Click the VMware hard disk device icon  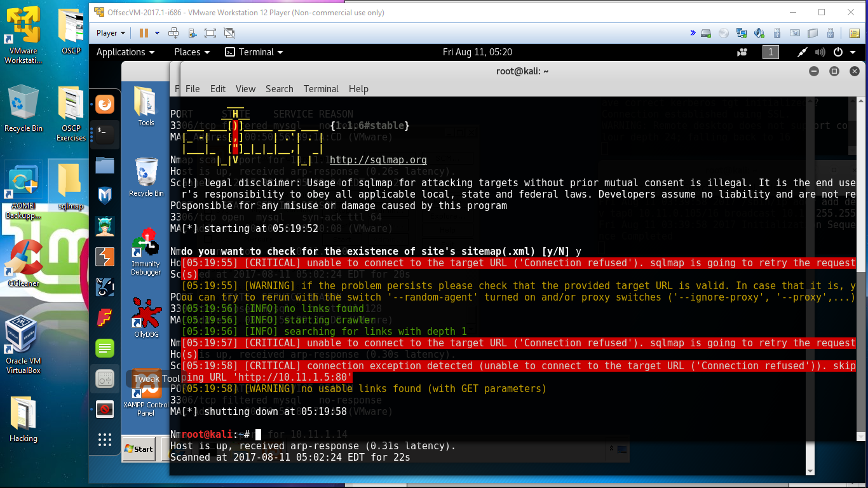[706, 33]
